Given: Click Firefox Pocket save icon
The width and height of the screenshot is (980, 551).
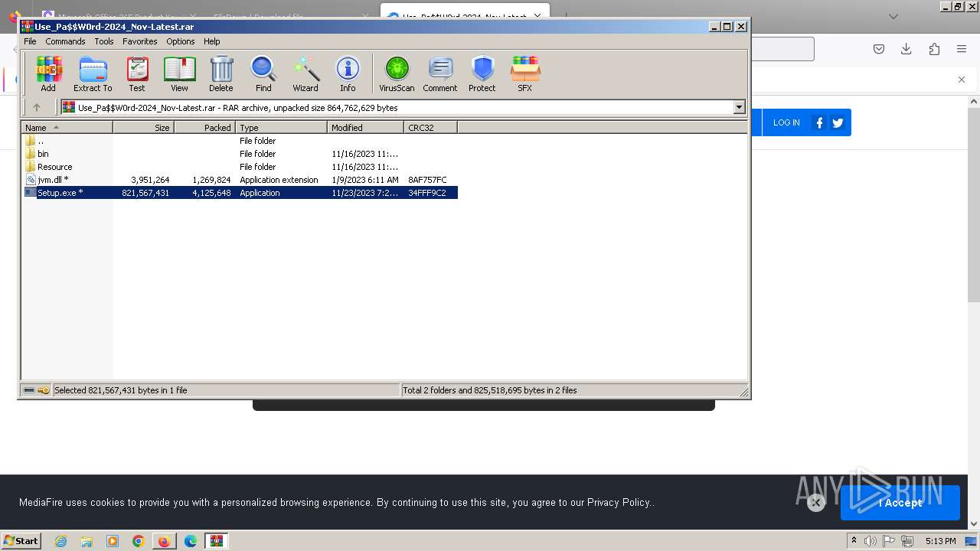Looking at the screenshot, I should [x=879, y=49].
